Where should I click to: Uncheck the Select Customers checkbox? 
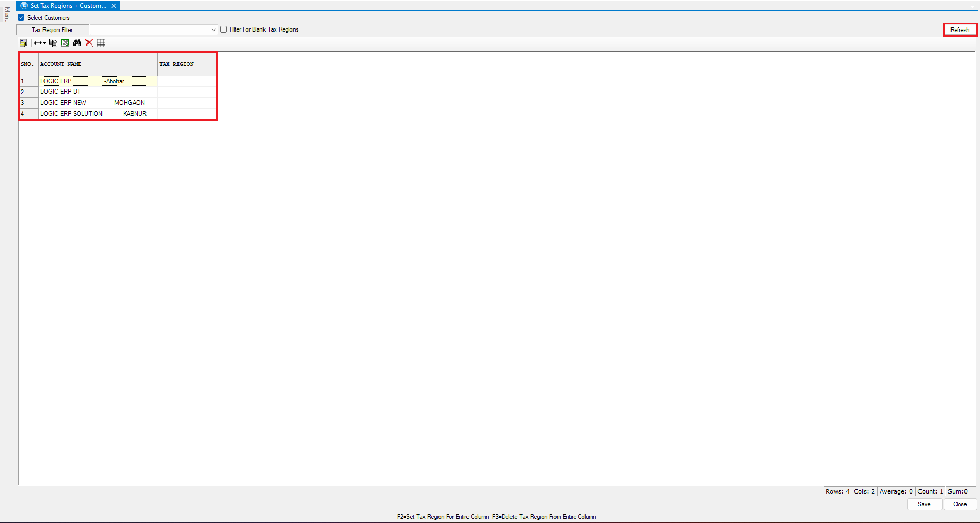(x=21, y=18)
